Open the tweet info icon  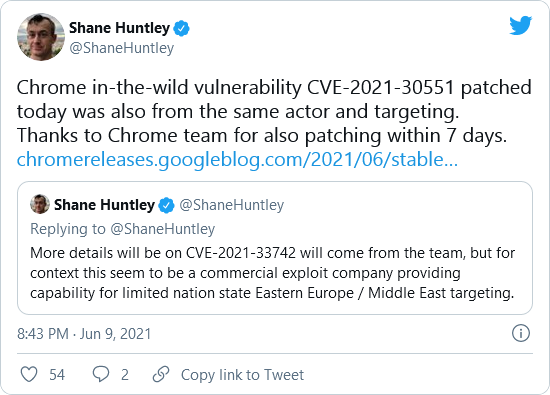(521, 333)
